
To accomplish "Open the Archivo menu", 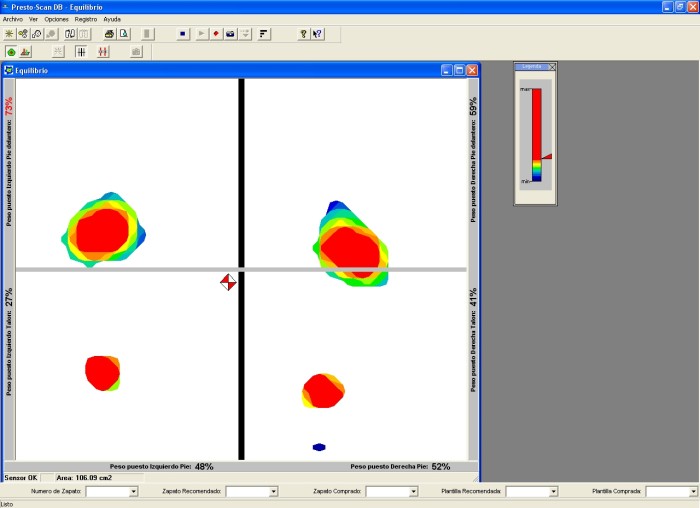I will click(13, 19).
